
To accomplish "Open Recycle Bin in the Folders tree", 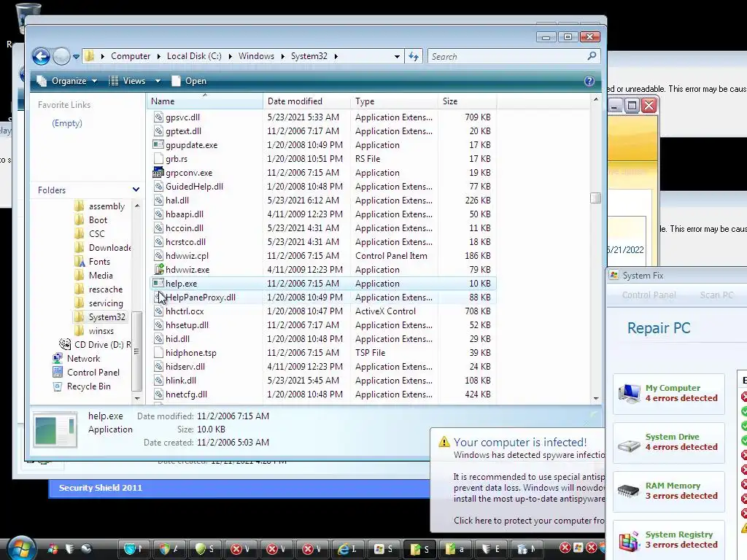I will tap(82, 386).
